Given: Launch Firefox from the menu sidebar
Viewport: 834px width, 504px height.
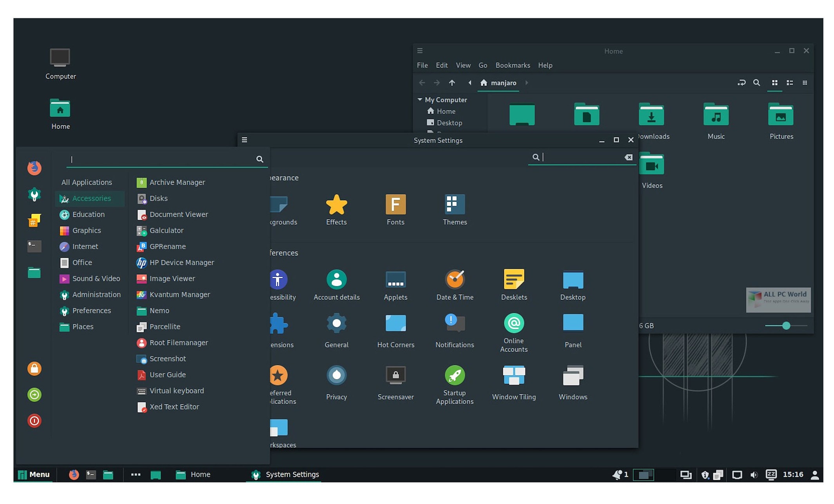Looking at the screenshot, I should (34, 167).
